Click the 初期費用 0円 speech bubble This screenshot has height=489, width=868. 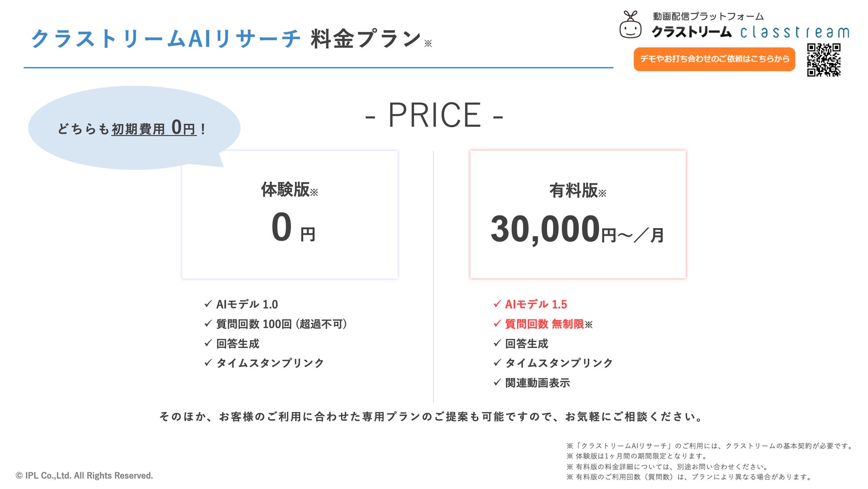point(134,128)
